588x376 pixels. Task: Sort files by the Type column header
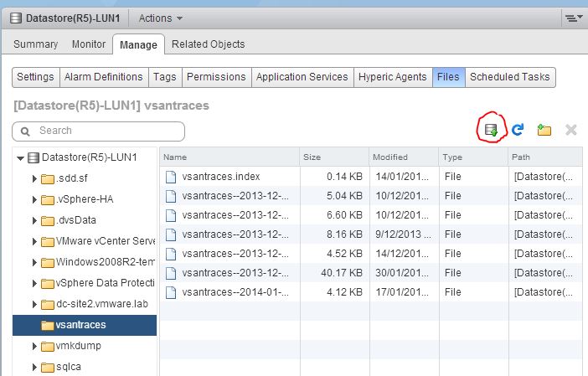[473, 157]
